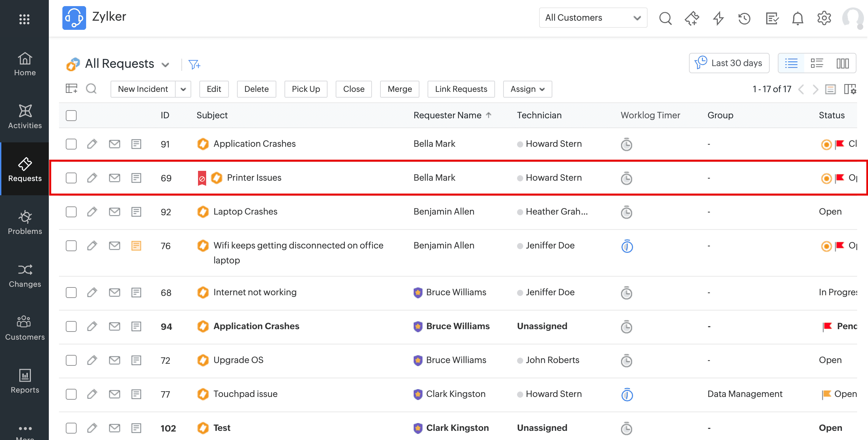Open the Touchpad issue request link

(x=245, y=394)
